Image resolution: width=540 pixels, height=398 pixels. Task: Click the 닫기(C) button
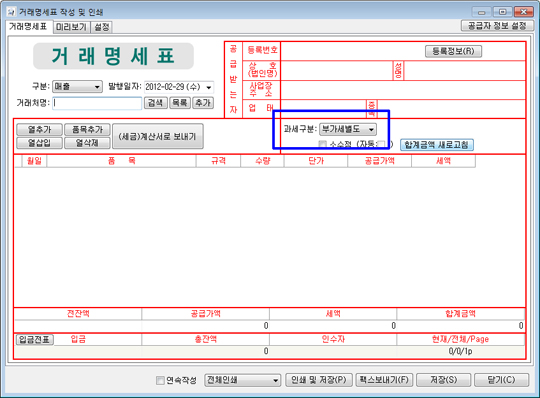pos(501,380)
